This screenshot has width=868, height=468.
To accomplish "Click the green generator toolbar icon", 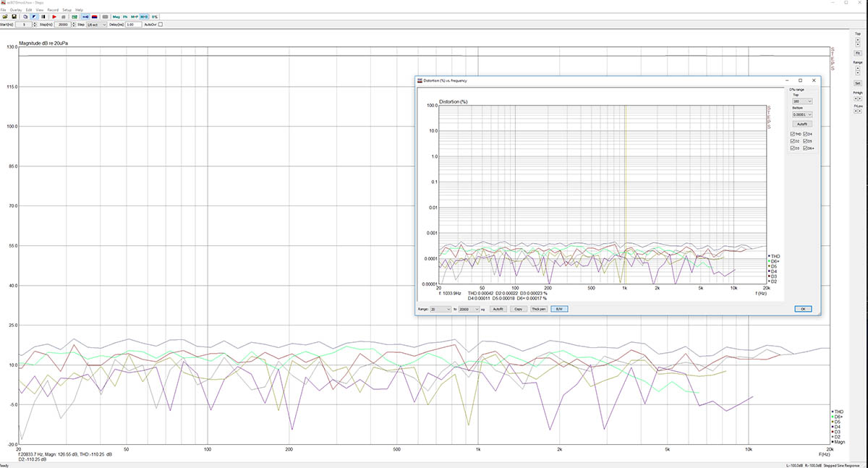I will (75, 17).
